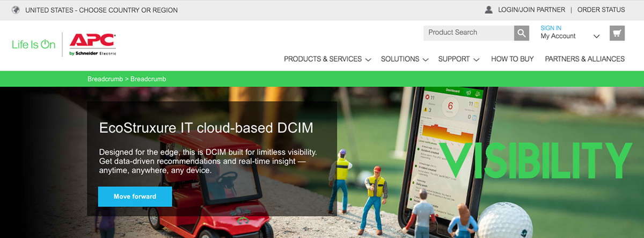Focus the Product Search field
This screenshot has width=644, height=238.
(469, 33)
